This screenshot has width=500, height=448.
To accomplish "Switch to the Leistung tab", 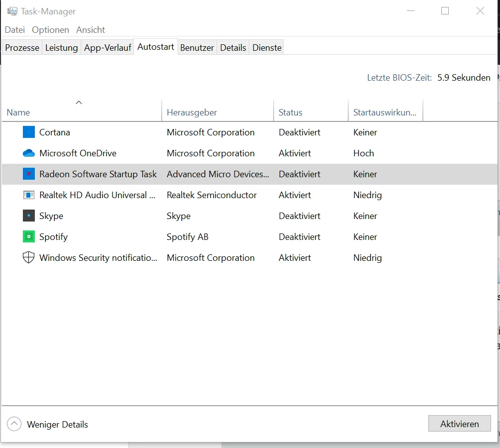I will pyautogui.click(x=61, y=48).
